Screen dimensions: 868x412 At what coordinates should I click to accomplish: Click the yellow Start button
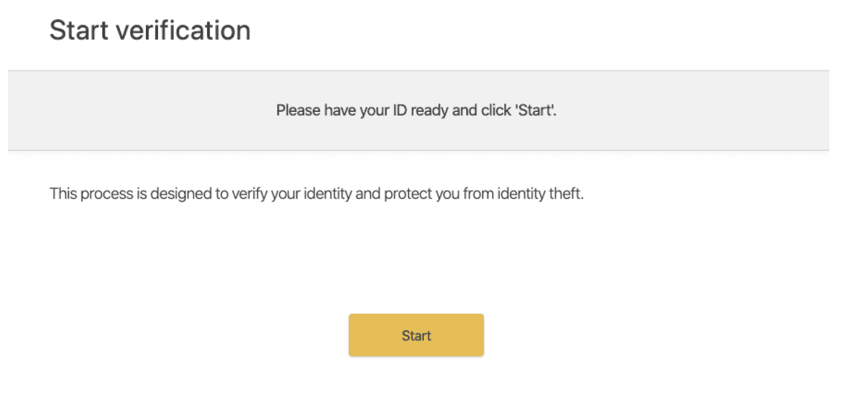click(416, 335)
